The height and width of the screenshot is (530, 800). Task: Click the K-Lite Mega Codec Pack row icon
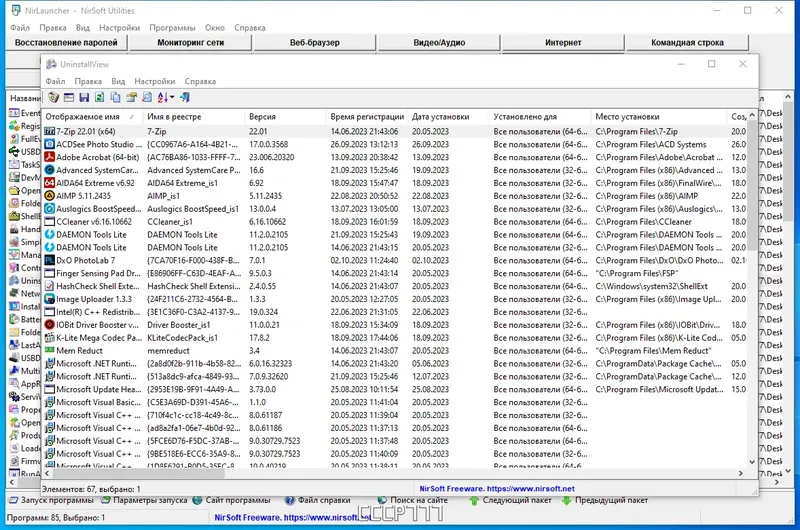pos(49,338)
